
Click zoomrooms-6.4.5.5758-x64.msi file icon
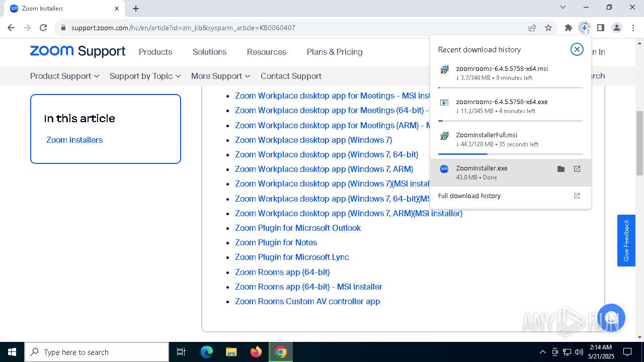[x=444, y=69]
